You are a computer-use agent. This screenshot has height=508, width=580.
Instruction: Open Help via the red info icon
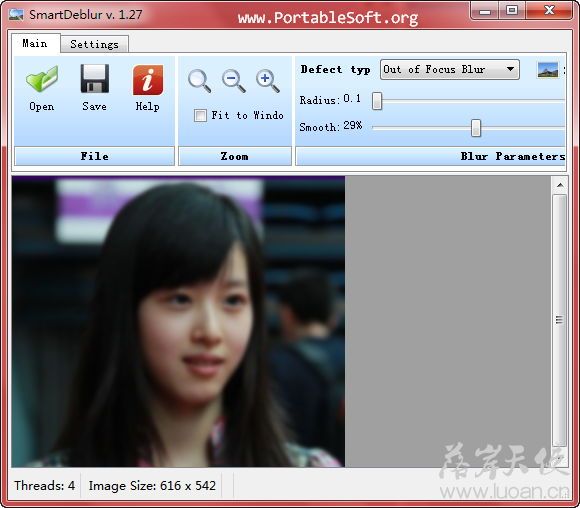click(x=148, y=80)
